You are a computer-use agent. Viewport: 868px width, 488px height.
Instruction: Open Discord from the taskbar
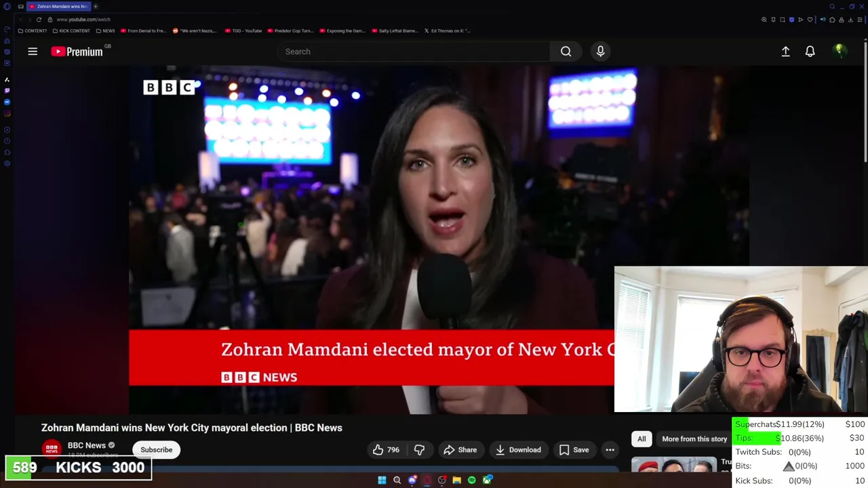[x=412, y=481]
